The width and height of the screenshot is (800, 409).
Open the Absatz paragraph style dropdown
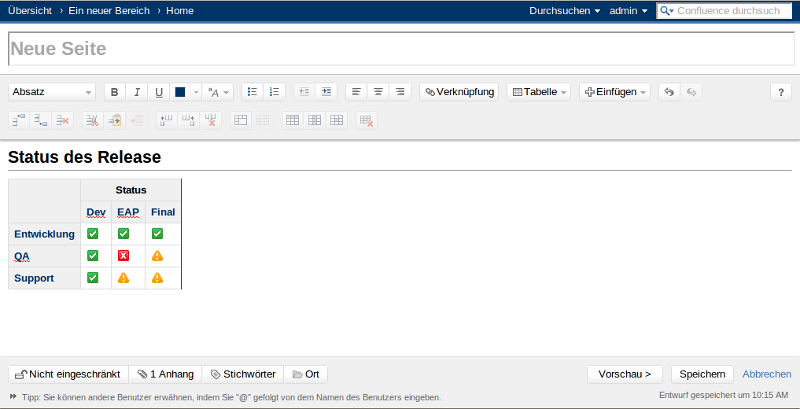coord(52,92)
